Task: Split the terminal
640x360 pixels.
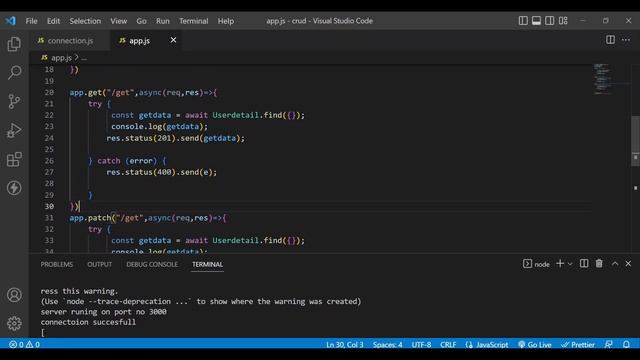Action: pos(584,264)
